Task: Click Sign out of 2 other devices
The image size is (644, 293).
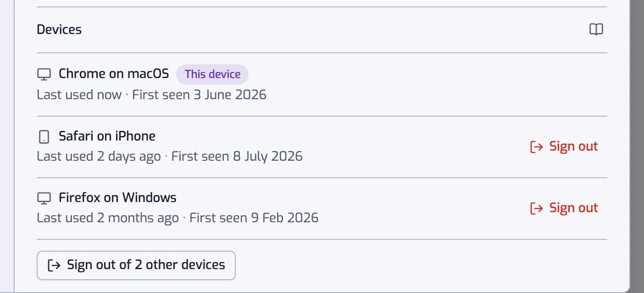Action: (x=136, y=265)
